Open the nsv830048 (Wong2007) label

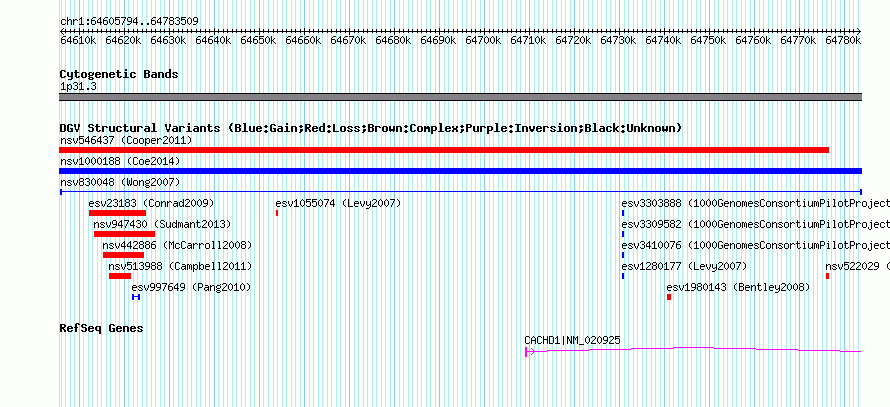pos(120,182)
